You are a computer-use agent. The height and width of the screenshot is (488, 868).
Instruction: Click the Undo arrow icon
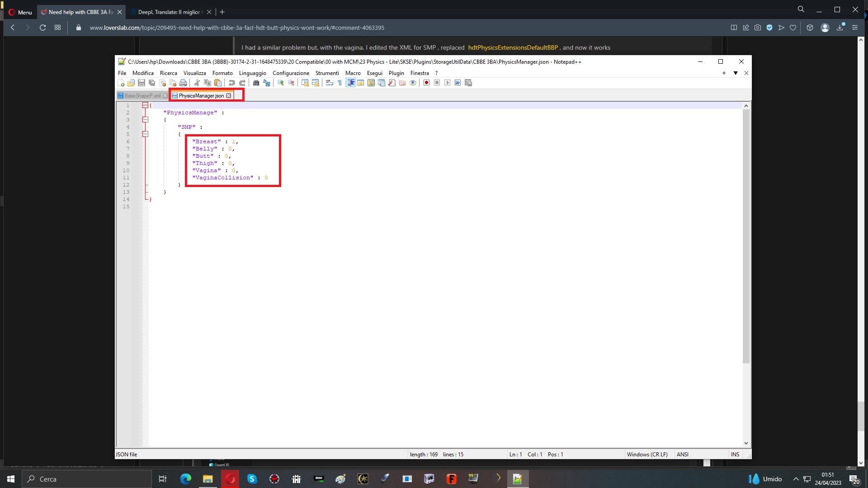[231, 83]
